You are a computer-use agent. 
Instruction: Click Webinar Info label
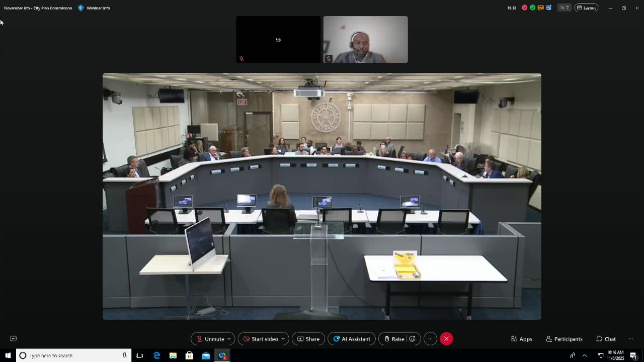(98, 8)
